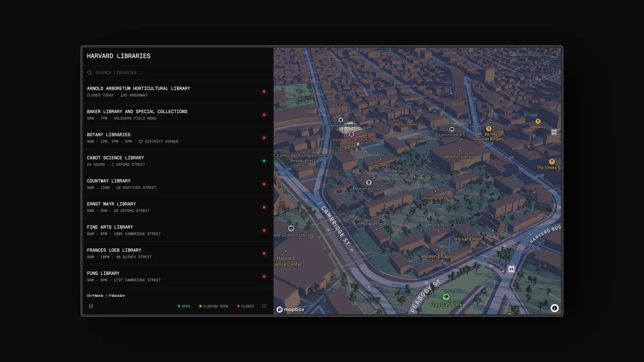The image size is (644, 362).
Task: Select the Harvard Art Museums map marker
Action: 352,134
